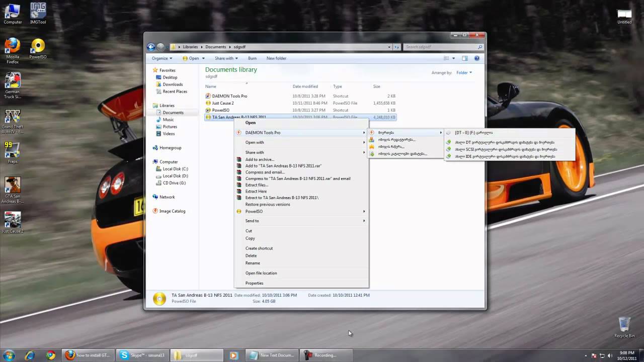Click the add to image catalog icon
The image size is (644, 362).
point(372,154)
